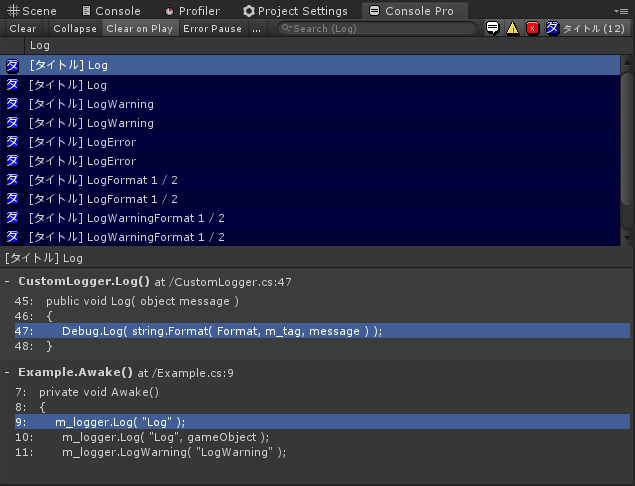Open the panel options menu icon
Image resolution: width=635 pixels, height=486 pixels.
click(x=621, y=11)
